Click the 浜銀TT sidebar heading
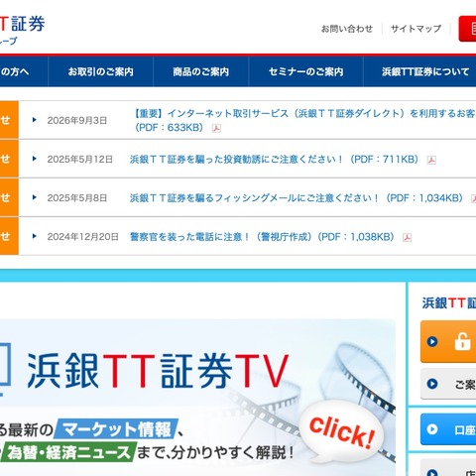 (x=449, y=303)
